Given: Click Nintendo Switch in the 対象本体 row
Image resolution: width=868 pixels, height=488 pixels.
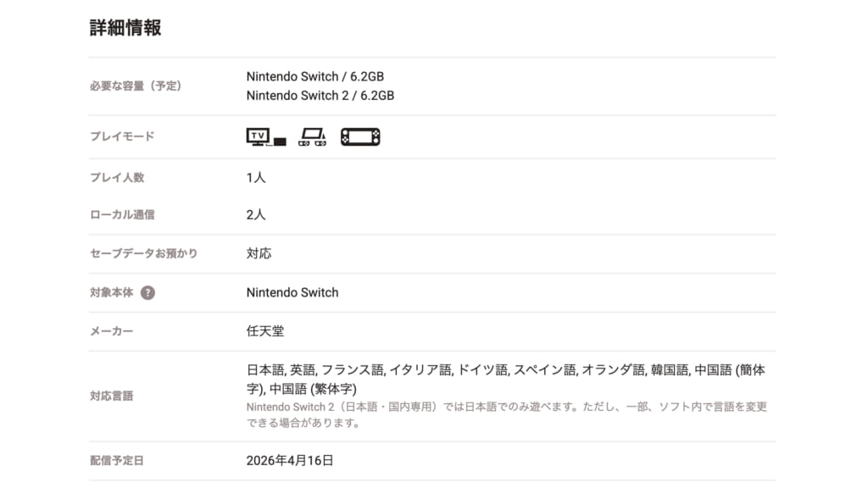Looking at the screenshot, I should (292, 293).
